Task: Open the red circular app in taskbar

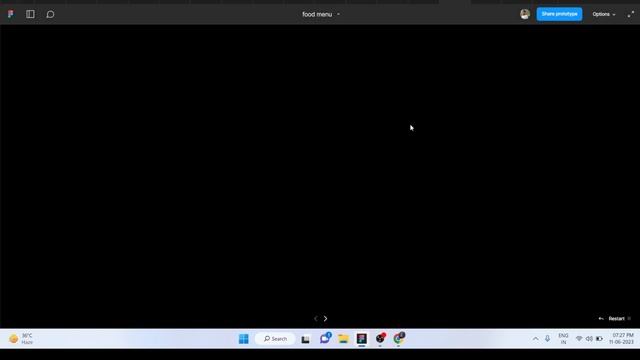Action: [380, 338]
